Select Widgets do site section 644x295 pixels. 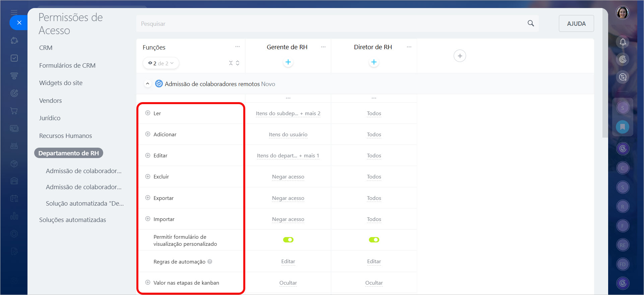pyautogui.click(x=61, y=83)
